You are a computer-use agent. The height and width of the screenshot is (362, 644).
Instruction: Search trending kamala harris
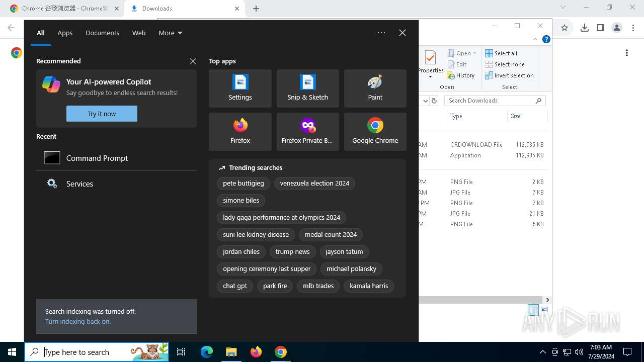pyautogui.click(x=369, y=286)
